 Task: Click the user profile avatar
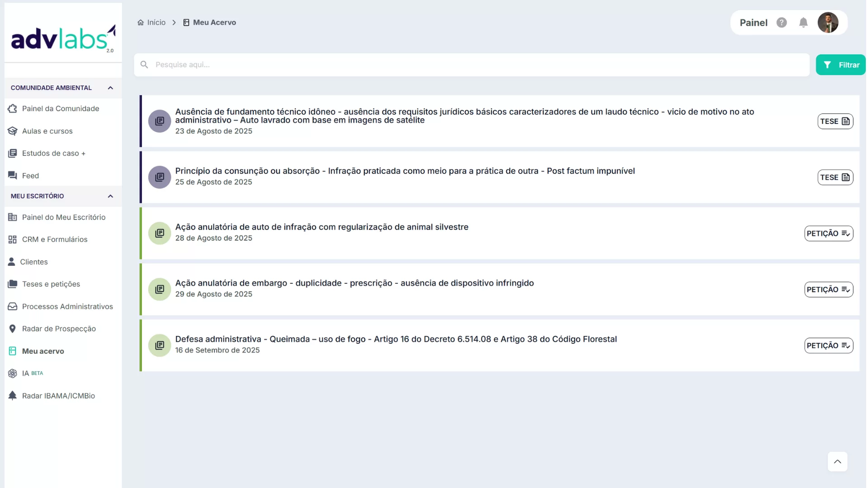(827, 23)
